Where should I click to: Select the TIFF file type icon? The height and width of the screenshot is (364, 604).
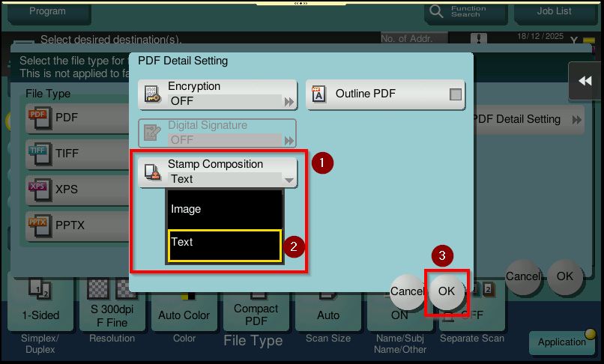(38, 153)
